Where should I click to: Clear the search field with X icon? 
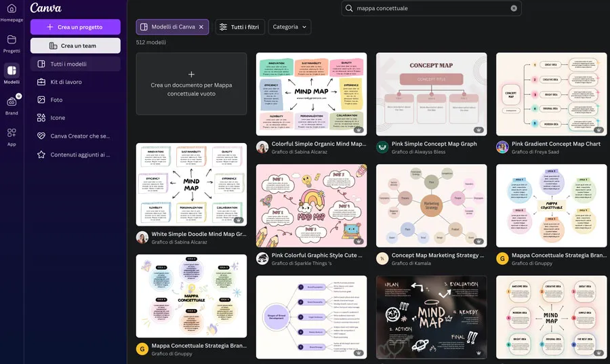coord(514,8)
